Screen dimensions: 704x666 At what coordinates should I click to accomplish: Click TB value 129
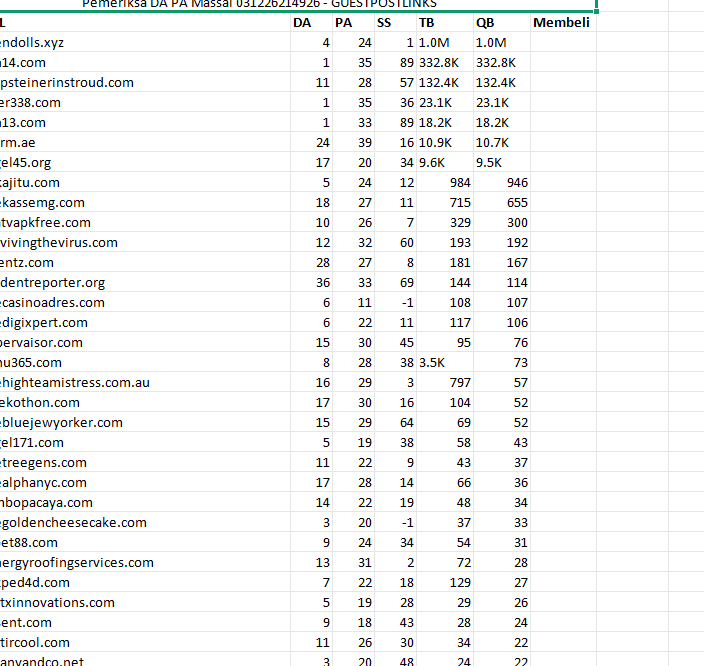[x=444, y=582]
